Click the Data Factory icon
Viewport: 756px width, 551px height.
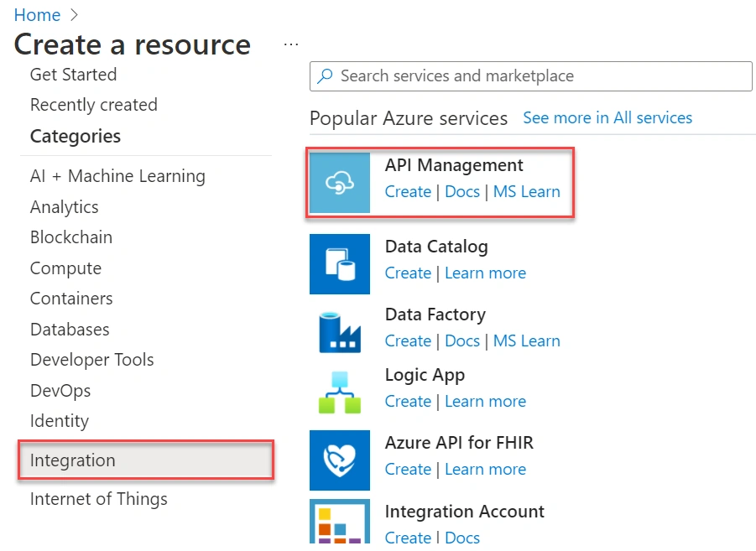pyautogui.click(x=340, y=332)
